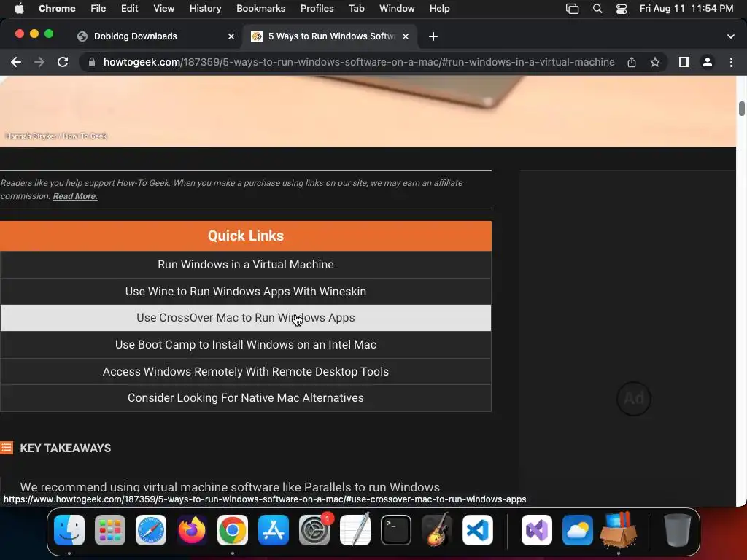Screen dimensions: 747x560
Task: Open a new tab with plus button
Action: [x=433, y=36]
